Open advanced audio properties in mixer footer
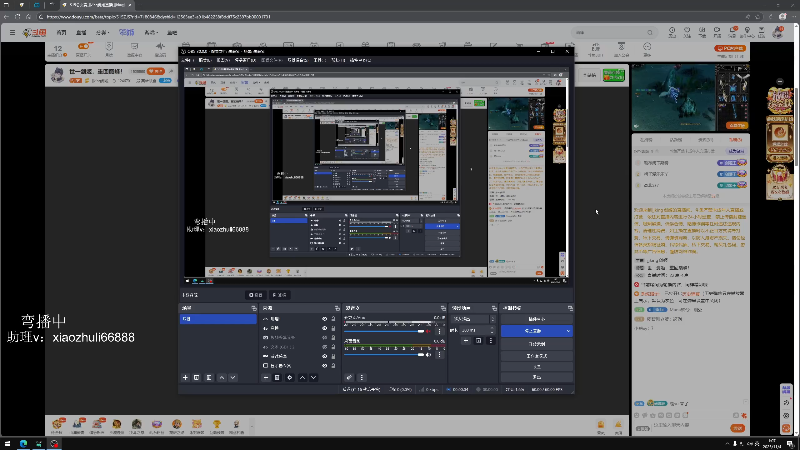Image resolution: width=800 pixels, height=450 pixels. coord(349,378)
